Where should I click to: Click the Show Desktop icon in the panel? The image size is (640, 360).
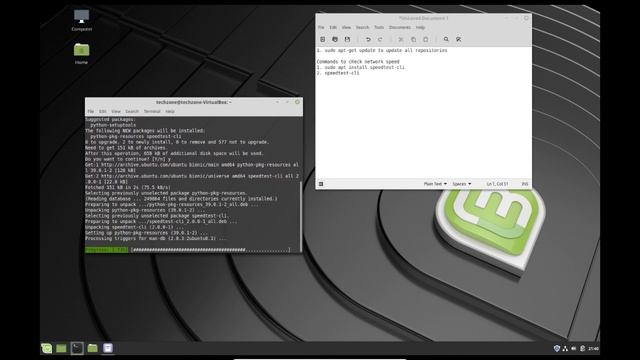pos(61,348)
